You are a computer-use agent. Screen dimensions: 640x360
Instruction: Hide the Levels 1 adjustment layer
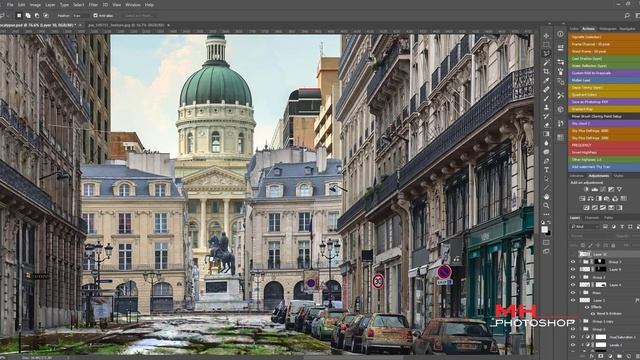point(573,344)
